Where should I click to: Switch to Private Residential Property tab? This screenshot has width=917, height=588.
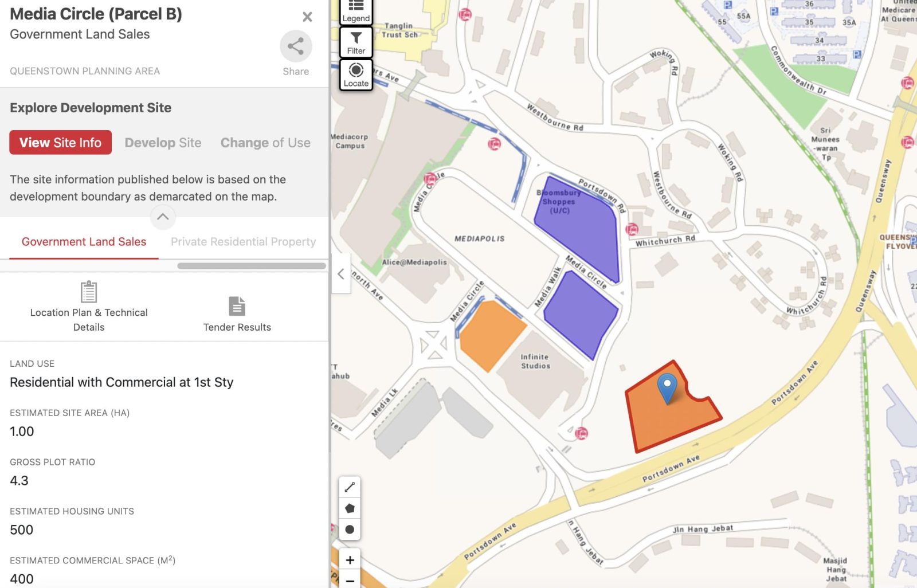[243, 242]
